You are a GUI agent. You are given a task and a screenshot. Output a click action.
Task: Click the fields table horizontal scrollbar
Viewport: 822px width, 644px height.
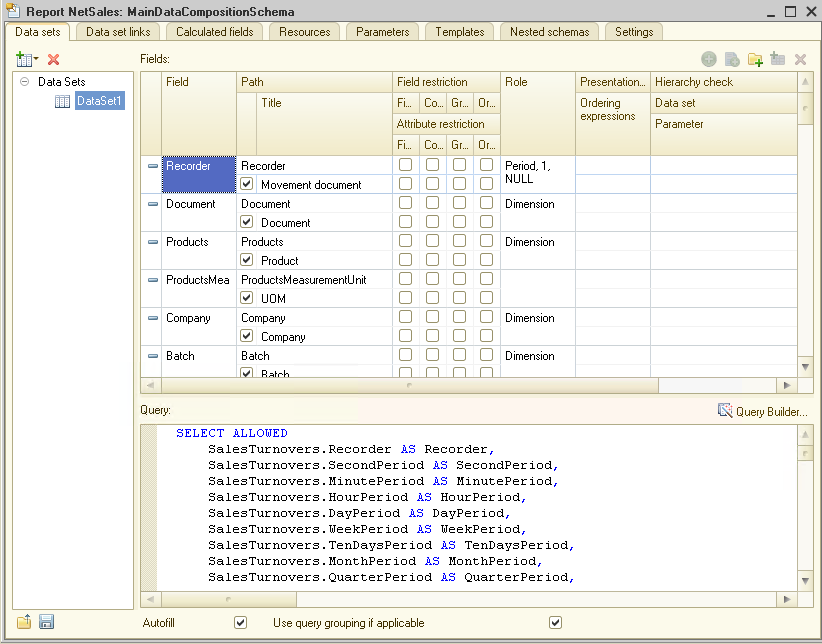coord(408,385)
